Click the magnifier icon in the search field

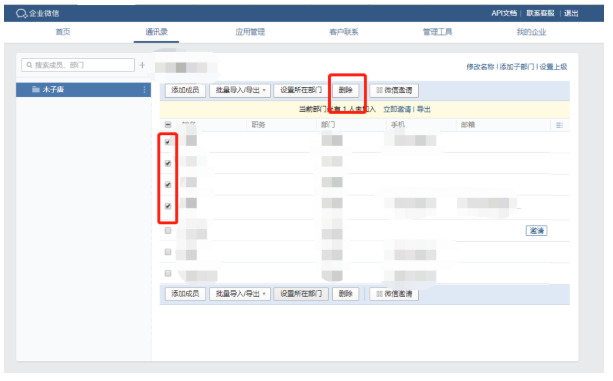point(29,65)
